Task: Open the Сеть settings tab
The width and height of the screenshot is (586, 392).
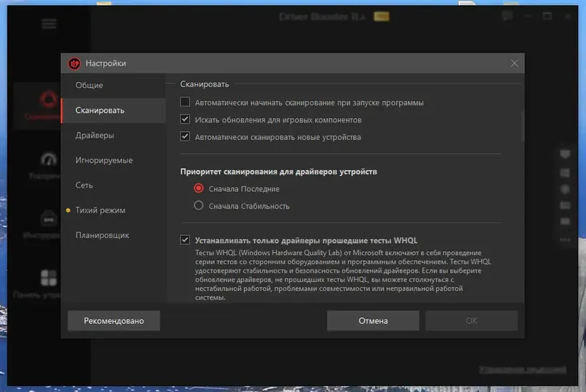Action: [114, 185]
